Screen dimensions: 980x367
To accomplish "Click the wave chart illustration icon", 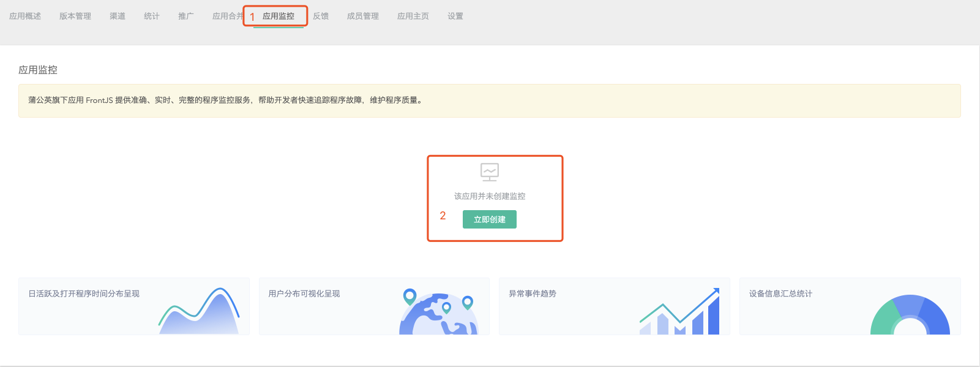I will [x=199, y=312].
